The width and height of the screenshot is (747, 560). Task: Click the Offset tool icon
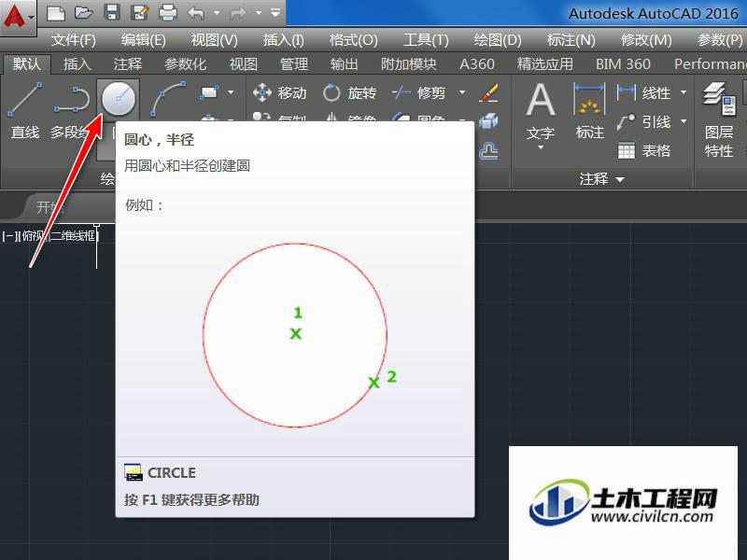click(x=488, y=151)
